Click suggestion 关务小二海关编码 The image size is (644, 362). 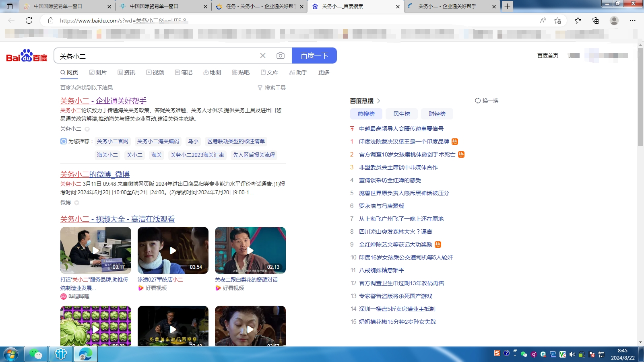pos(158,141)
